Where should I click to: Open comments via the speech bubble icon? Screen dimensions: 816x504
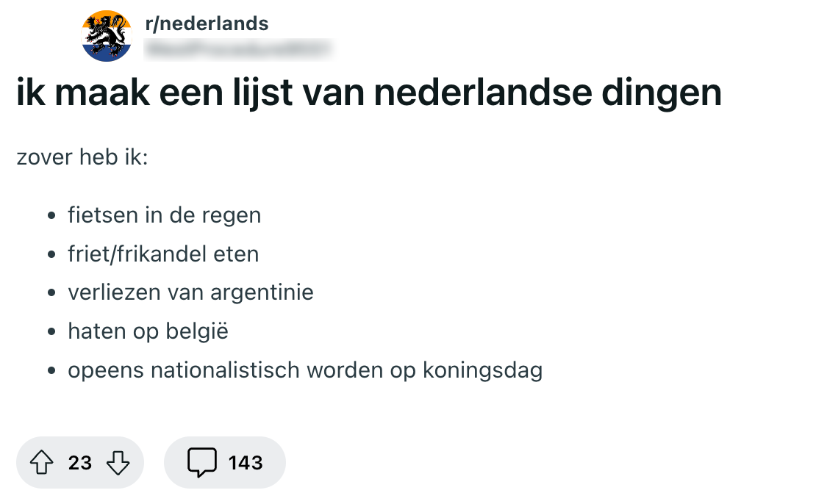pos(204,462)
